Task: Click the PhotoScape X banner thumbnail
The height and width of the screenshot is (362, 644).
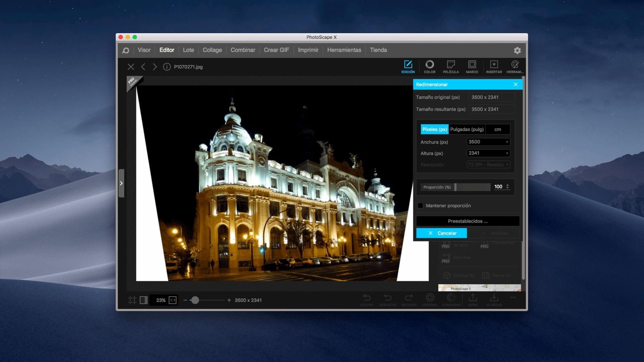Action: tap(479, 288)
